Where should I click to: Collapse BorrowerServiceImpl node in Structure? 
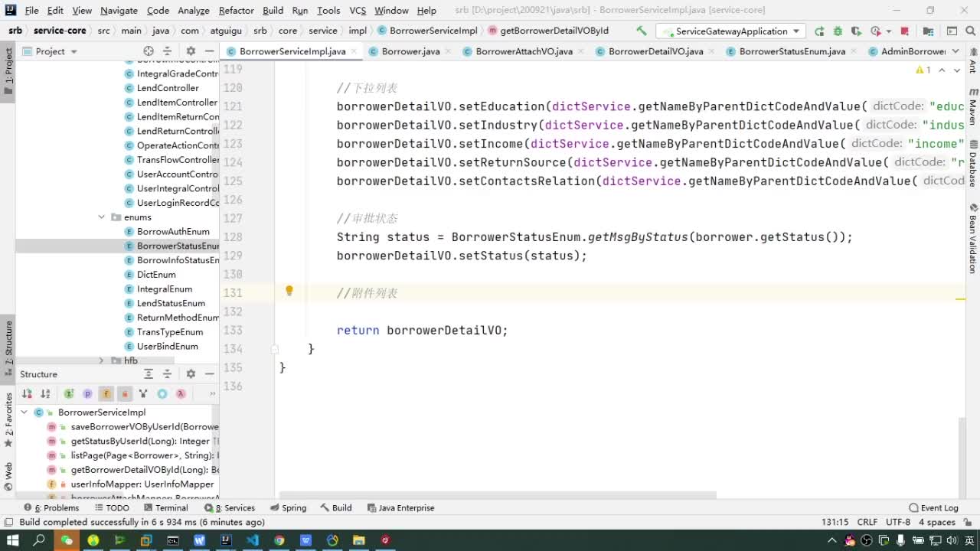click(24, 412)
